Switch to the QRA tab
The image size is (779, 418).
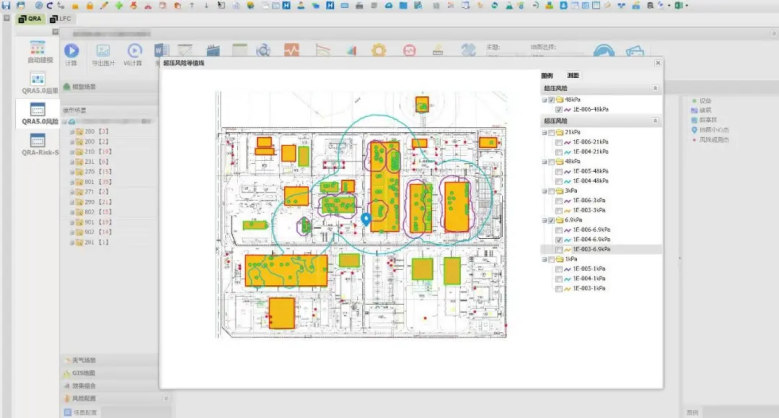tap(30, 18)
